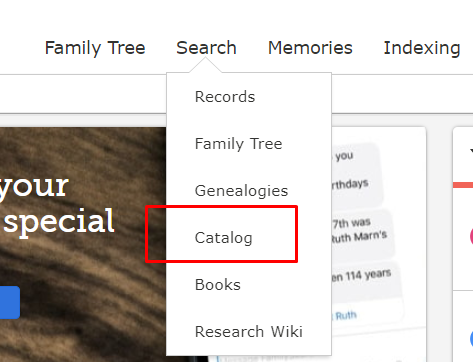The height and width of the screenshot is (362, 473).
Task: Collapse the right card using its arrow
Action: (x=471, y=151)
